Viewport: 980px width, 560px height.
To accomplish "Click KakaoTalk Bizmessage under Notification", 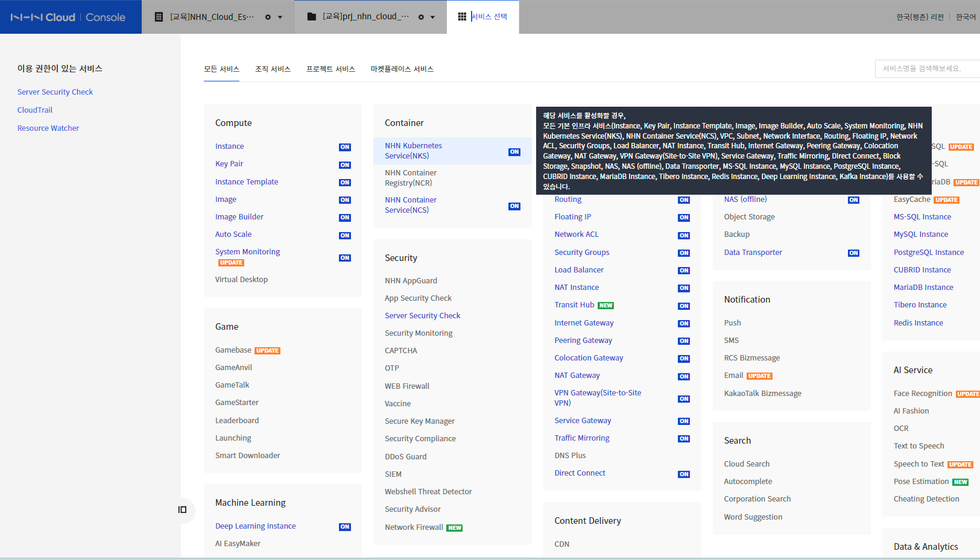I will click(763, 394).
